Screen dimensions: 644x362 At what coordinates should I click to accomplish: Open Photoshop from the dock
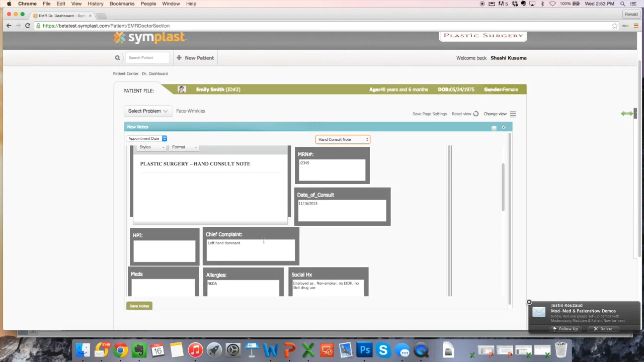pyautogui.click(x=365, y=350)
